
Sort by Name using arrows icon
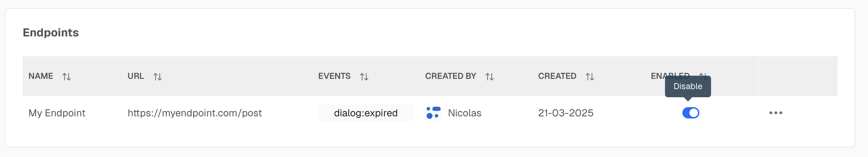tap(67, 77)
